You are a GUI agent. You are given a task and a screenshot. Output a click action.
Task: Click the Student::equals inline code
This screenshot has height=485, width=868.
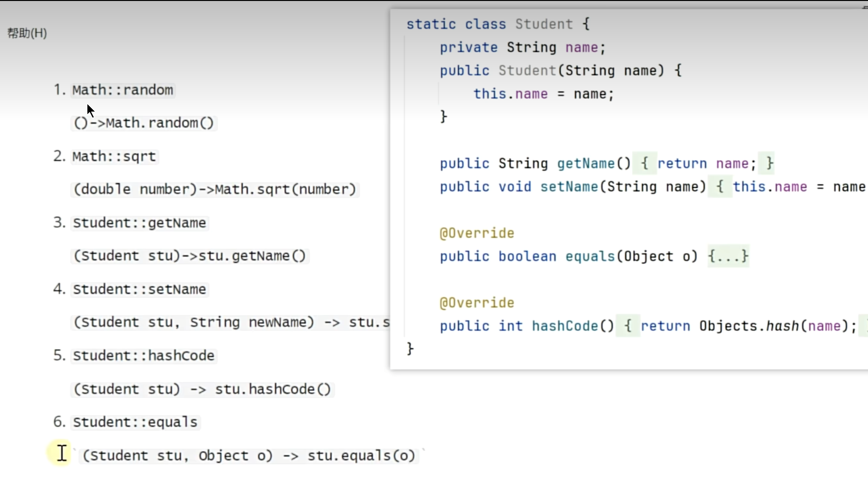point(135,422)
